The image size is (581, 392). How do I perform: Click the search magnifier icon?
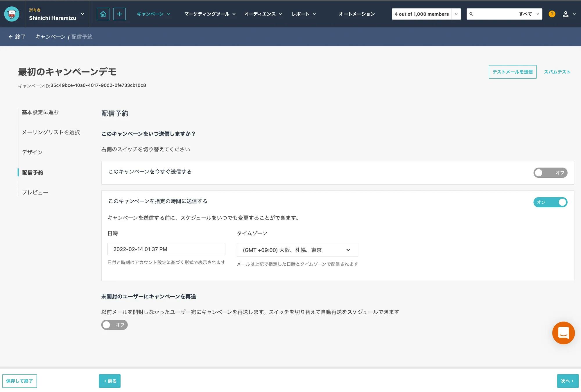click(x=471, y=14)
